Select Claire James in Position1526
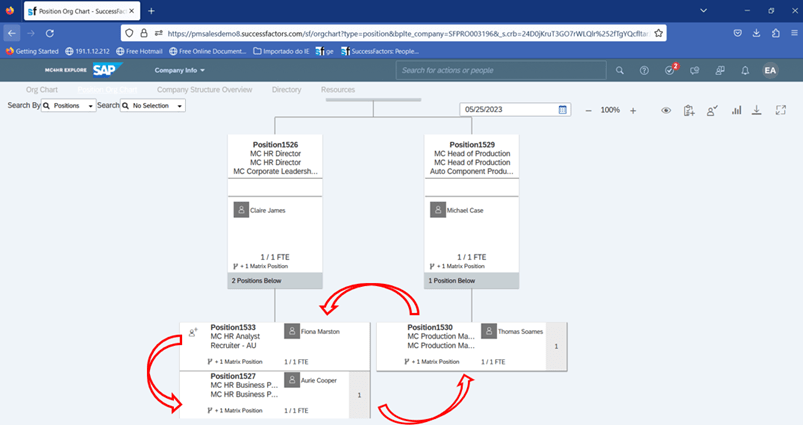 tap(267, 210)
